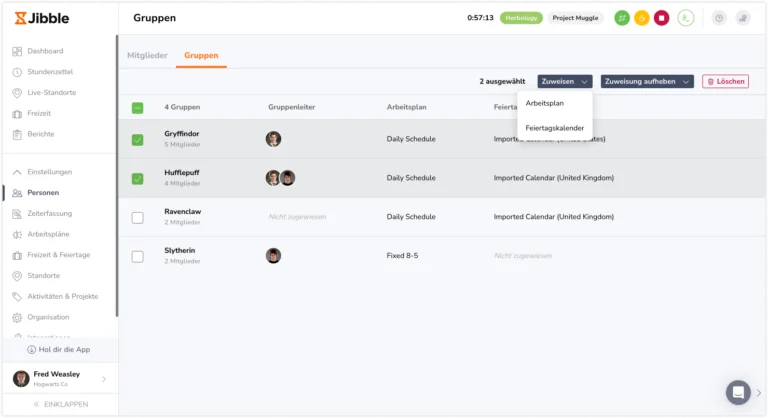
Task: Click the Hol dir die App download icon
Action: [31, 350]
